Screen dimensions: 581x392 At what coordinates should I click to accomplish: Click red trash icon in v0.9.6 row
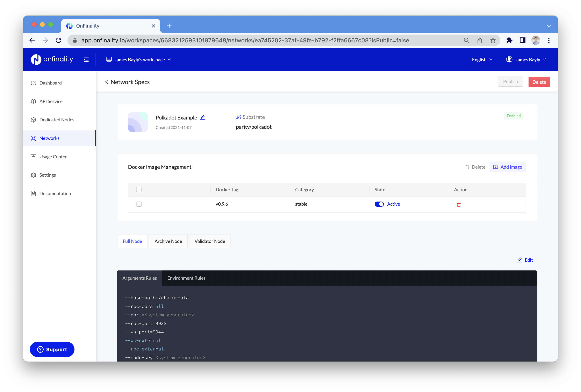click(459, 205)
